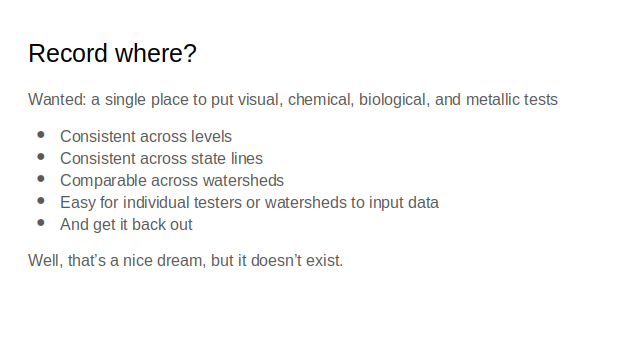Click the bullet dot before "Easy for individual testers"
640x360 pixels.
pos(41,201)
